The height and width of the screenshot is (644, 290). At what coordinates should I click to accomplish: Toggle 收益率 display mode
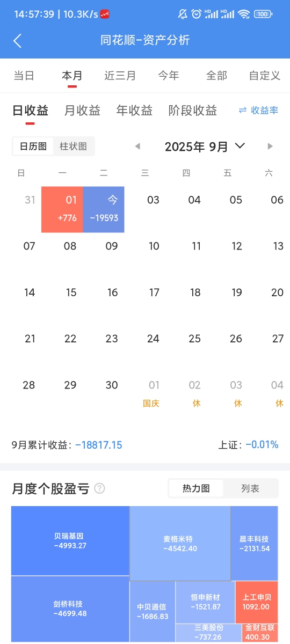coord(258,110)
